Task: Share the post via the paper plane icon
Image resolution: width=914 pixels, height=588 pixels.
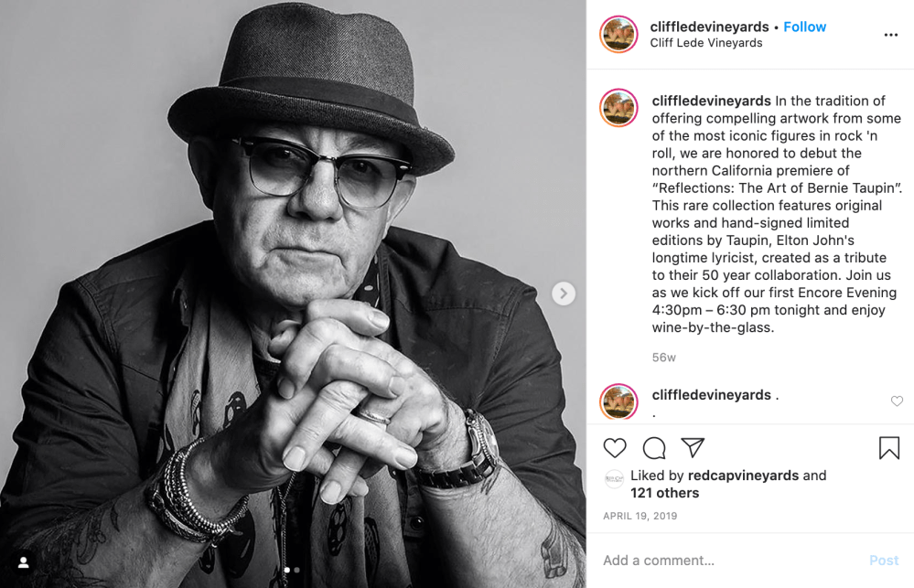Action: pyautogui.click(x=693, y=447)
